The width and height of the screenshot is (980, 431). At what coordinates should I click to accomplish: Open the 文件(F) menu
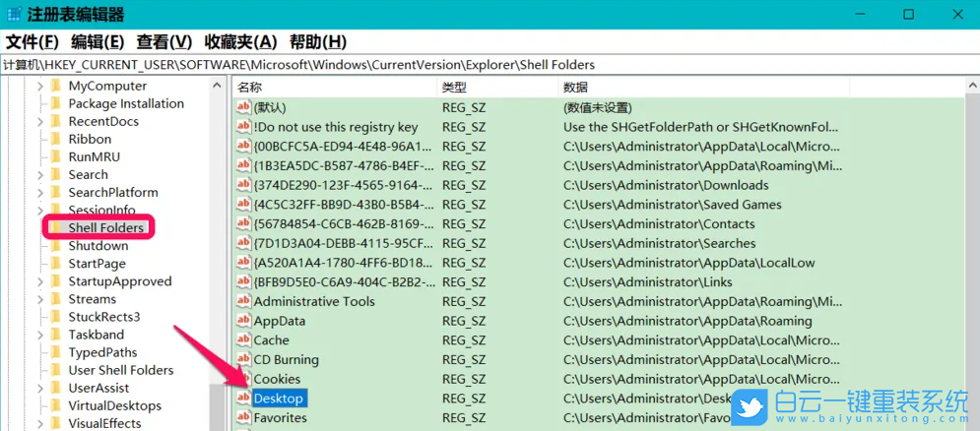[33, 41]
